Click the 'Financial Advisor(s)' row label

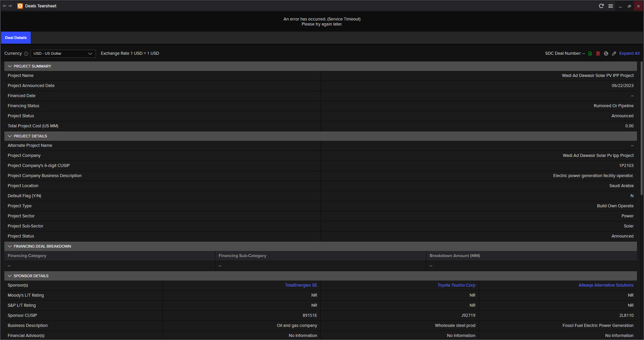tap(26, 336)
